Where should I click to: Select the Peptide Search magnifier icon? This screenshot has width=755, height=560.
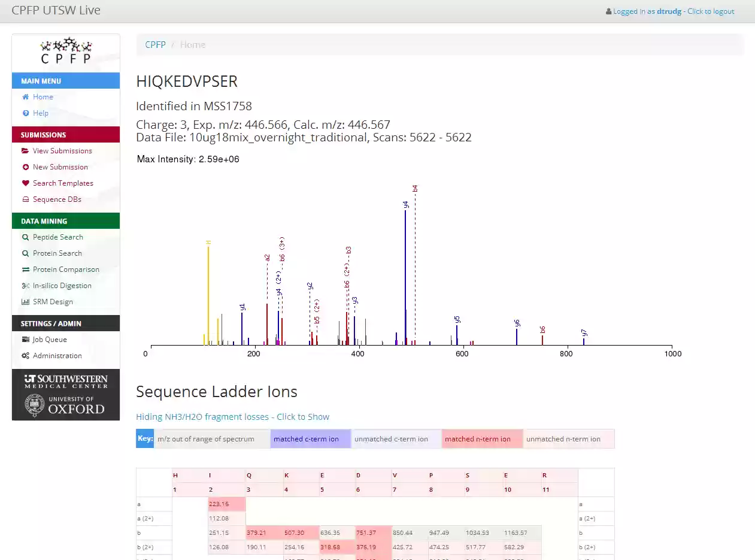[x=25, y=237]
